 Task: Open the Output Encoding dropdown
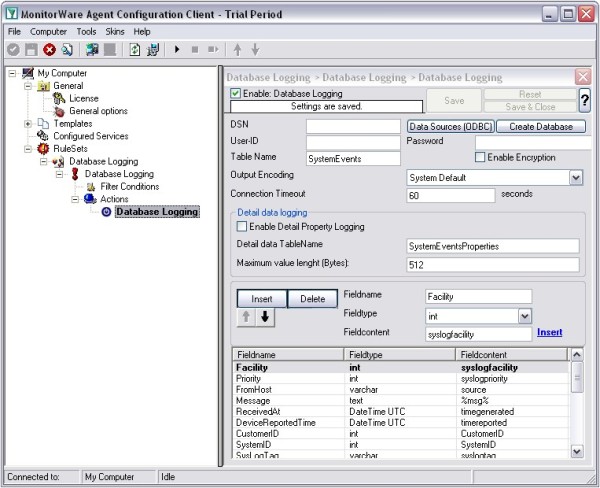[x=576, y=178]
